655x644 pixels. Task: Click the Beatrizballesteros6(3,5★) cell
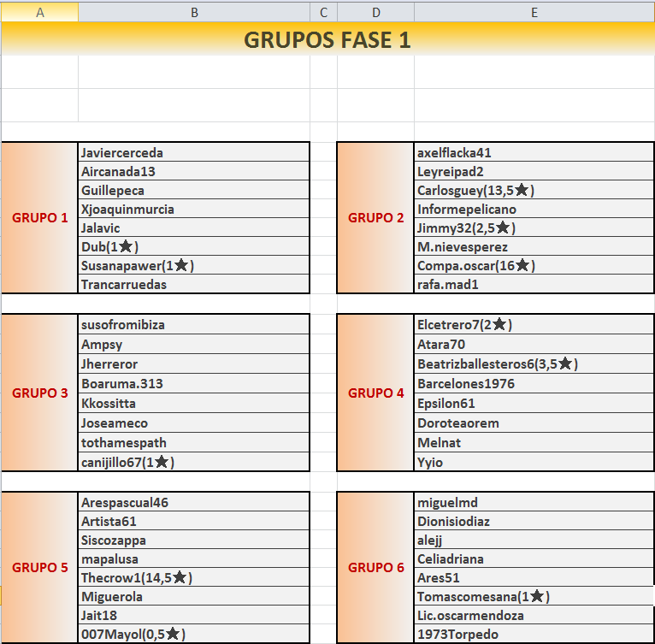[532, 364]
